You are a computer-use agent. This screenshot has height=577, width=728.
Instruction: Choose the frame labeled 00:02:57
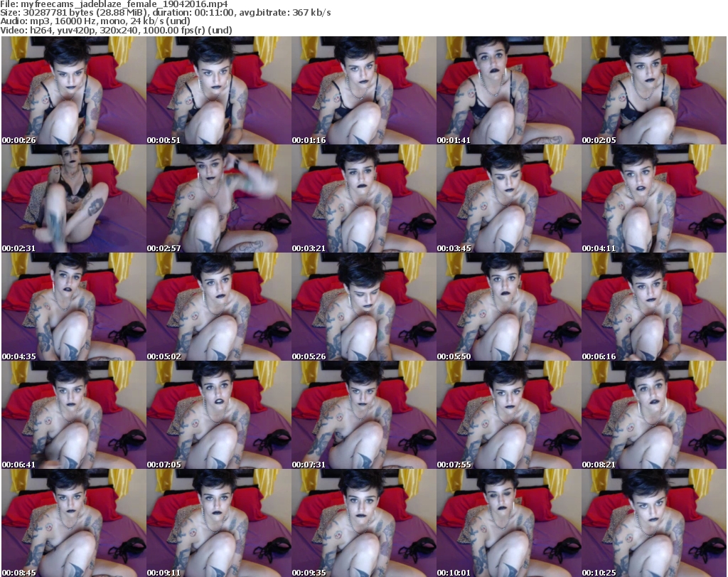(219, 198)
